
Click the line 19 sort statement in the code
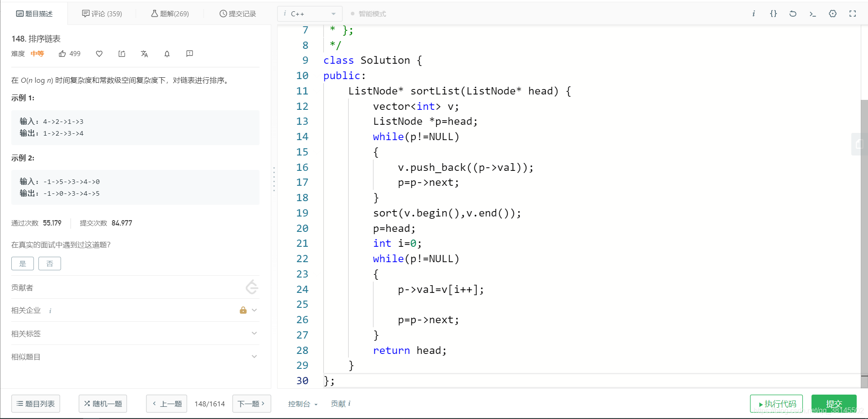[x=447, y=213]
